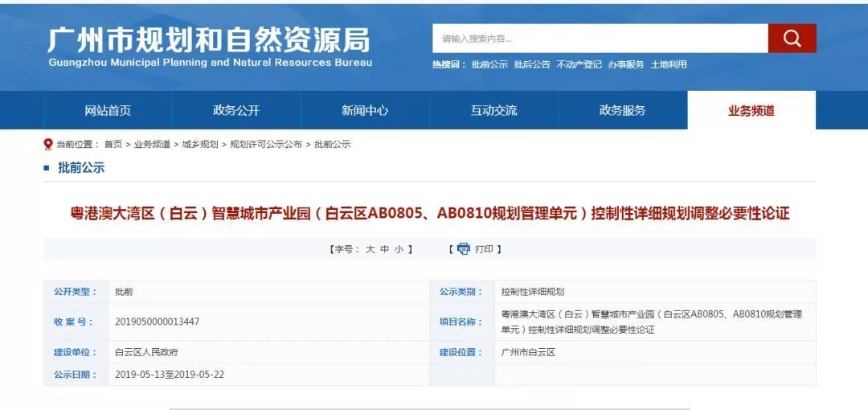The height and width of the screenshot is (410, 868).
Task: Click the 土地利用 hot search link
Action: (669, 65)
